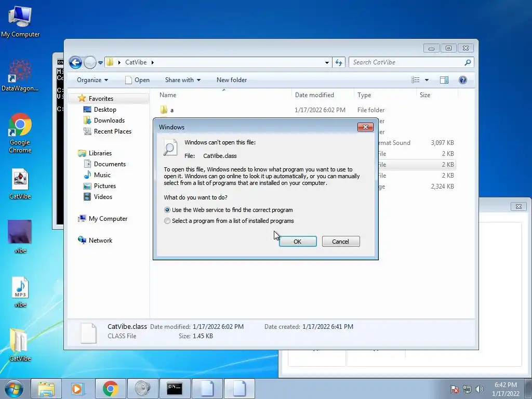Open volume control tray icon
This screenshot has height=399, width=532.
click(x=479, y=389)
